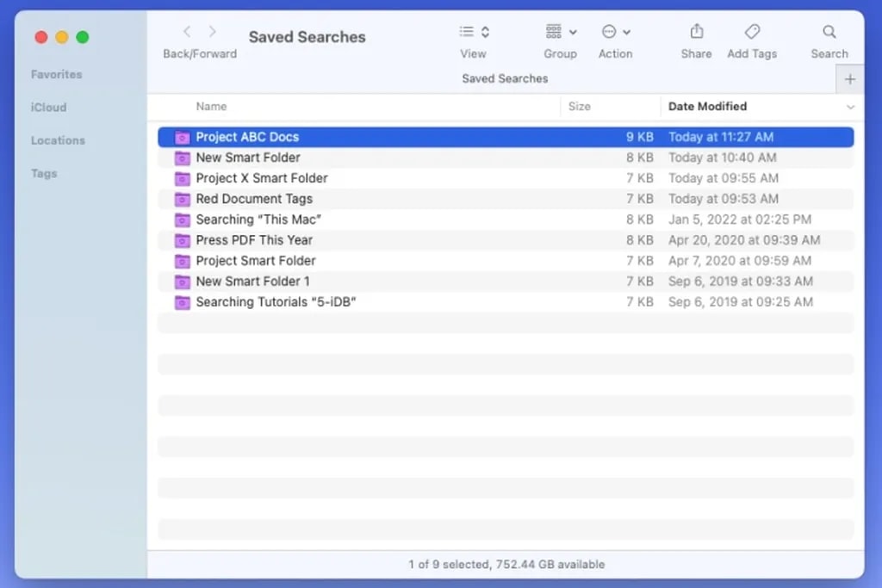Click the smart folder icon beside Press PDF This Year

(182, 240)
